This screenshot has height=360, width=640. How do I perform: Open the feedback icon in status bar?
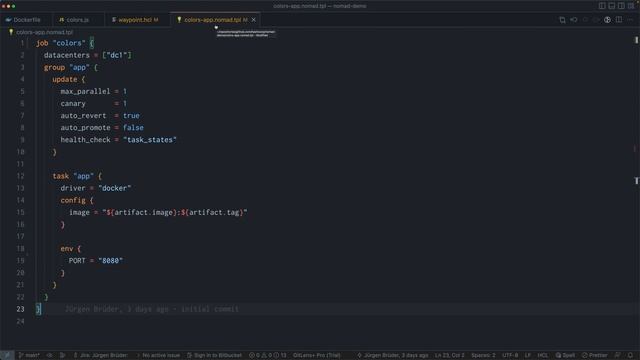pyautogui.click(x=618, y=355)
